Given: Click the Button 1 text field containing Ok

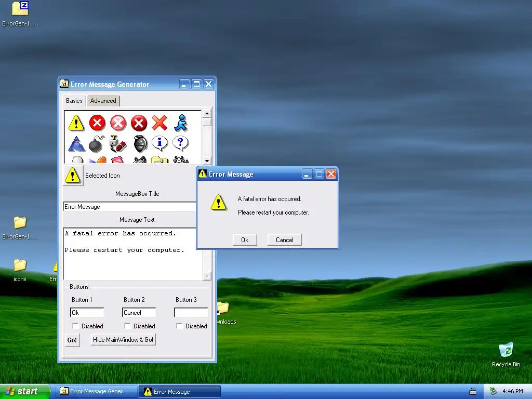Looking at the screenshot, I should [87, 312].
